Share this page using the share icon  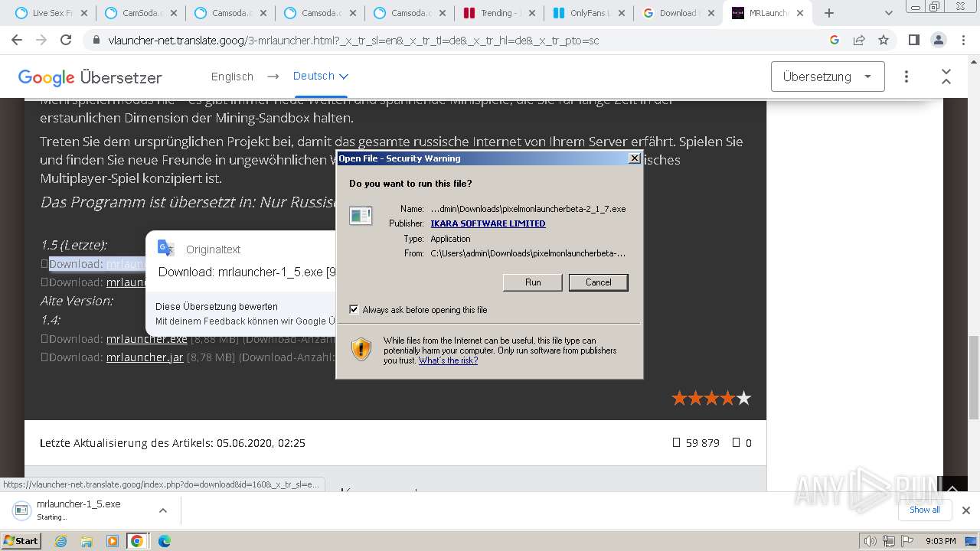click(x=859, y=40)
